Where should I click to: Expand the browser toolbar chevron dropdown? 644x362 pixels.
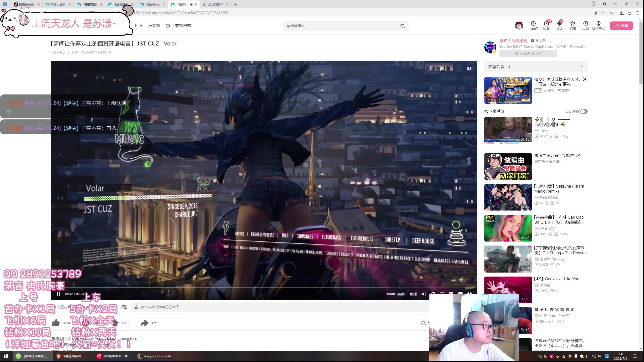(x=612, y=13)
